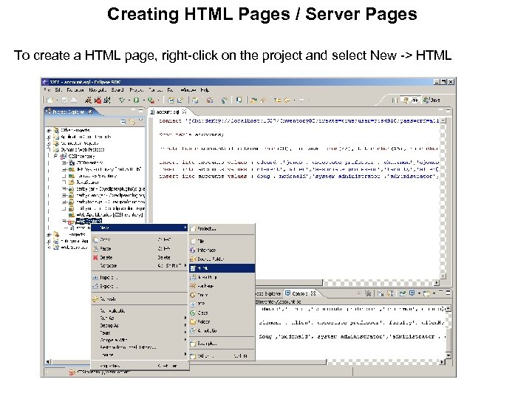532x399 pixels.
Task: Open the Project Explorer view menu dropdown
Action: pyautogui.click(x=141, y=120)
